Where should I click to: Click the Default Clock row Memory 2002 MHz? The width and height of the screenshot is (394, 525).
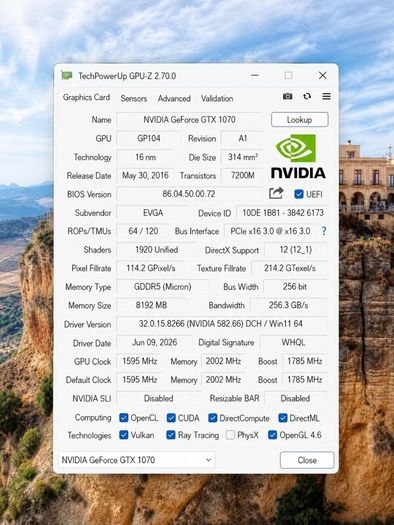[x=223, y=380]
